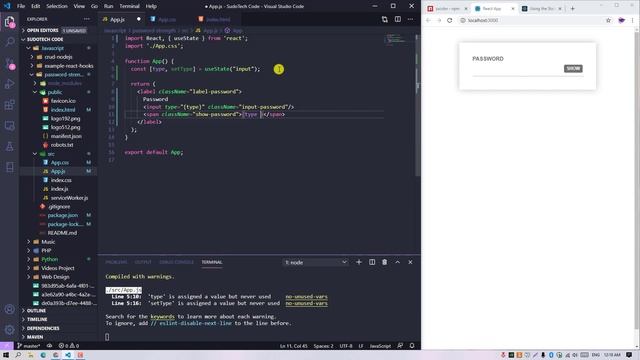
Task: Click the purple extension icon in browser
Action: (x=621, y=20)
